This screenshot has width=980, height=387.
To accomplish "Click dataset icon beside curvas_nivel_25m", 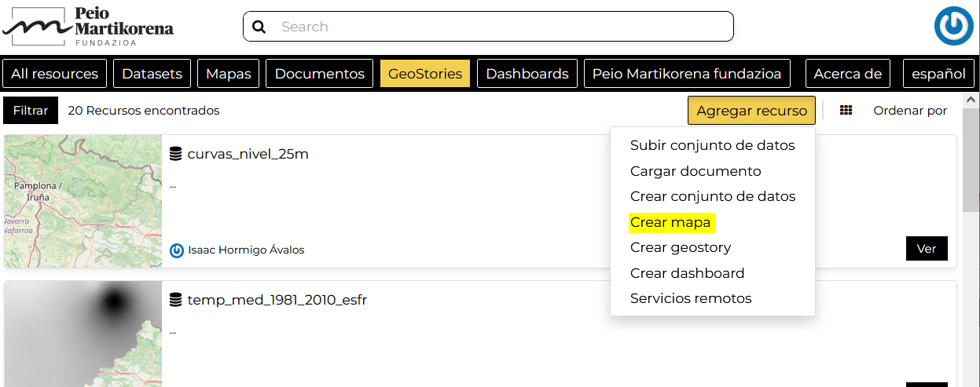I will [x=175, y=154].
